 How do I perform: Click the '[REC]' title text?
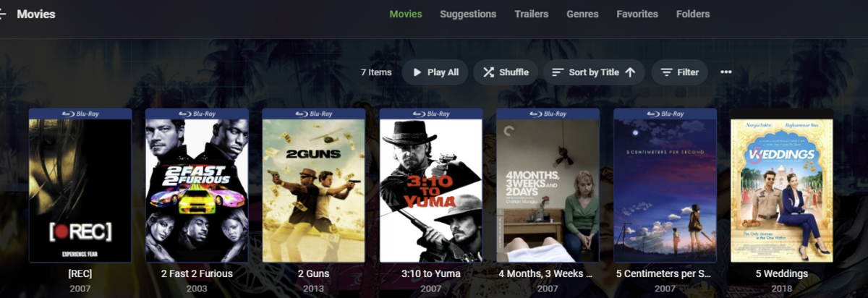click(x=80, y=274)
